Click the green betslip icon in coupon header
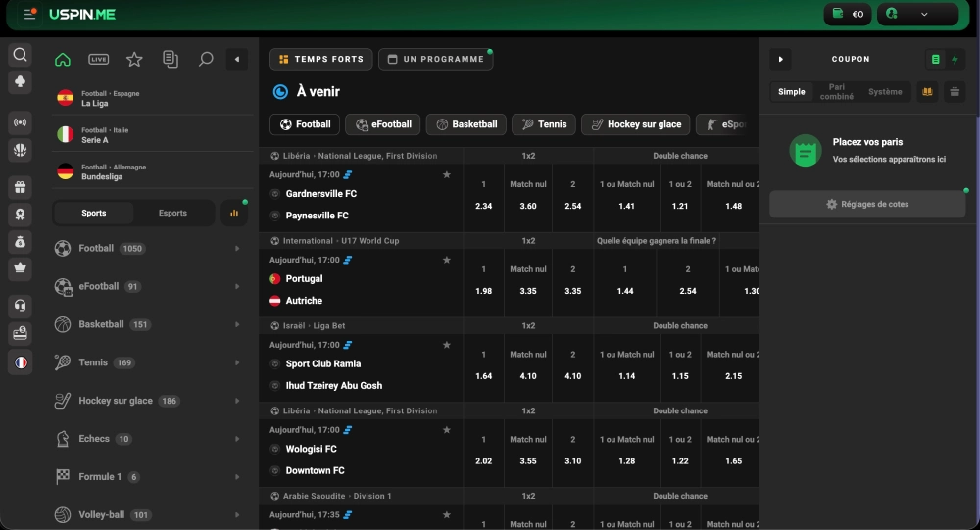The height and width of the screenshot is (530, 980). (x=936, y=60)
